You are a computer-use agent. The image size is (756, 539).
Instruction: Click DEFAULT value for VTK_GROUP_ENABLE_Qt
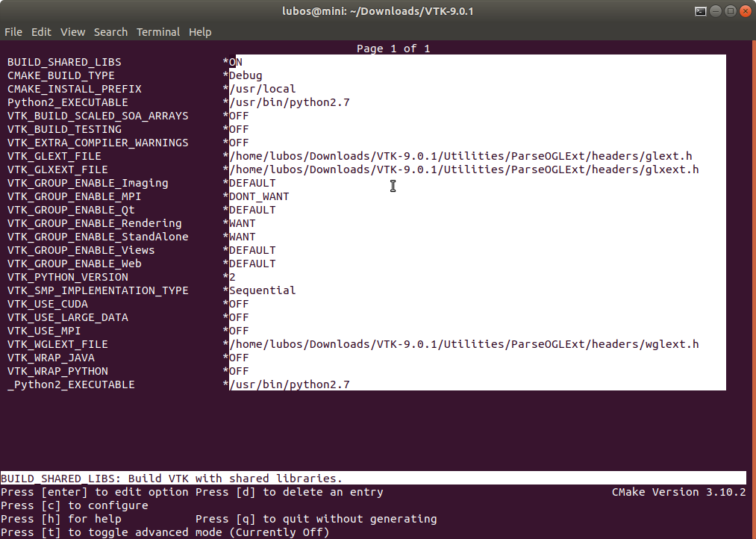click(253, 211)
